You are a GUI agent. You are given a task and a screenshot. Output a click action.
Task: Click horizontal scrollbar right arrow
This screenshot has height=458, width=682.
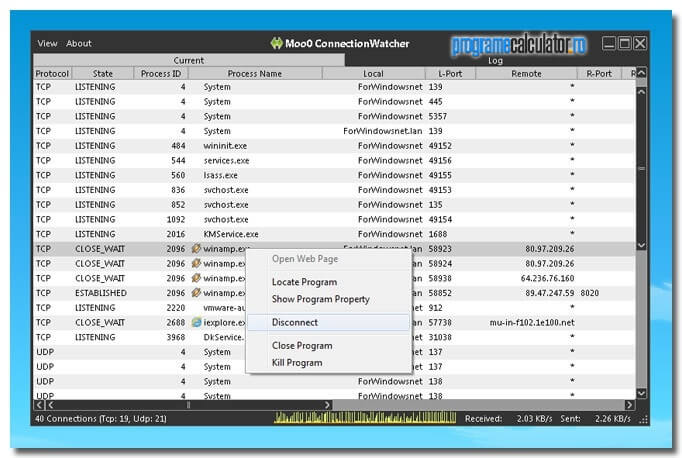(x=629, y=405)
